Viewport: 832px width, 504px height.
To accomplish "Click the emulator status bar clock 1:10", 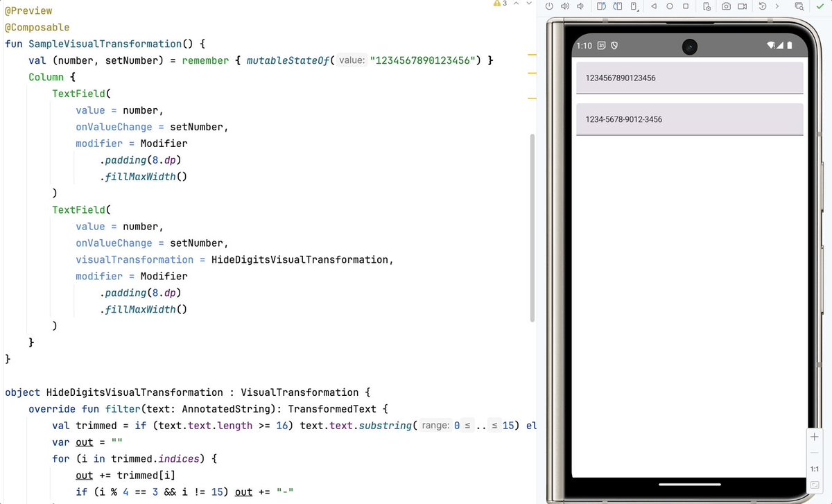I will (x=584, y=46).
